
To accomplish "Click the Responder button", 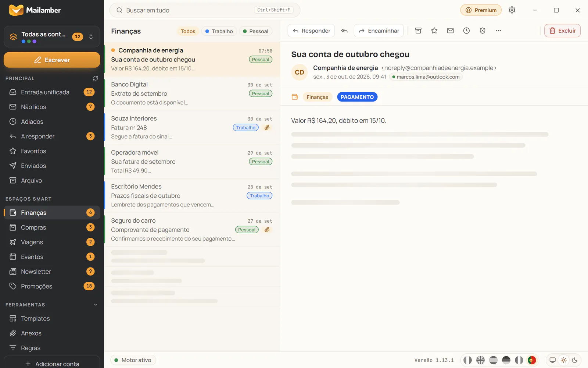I will pos(311,31).
